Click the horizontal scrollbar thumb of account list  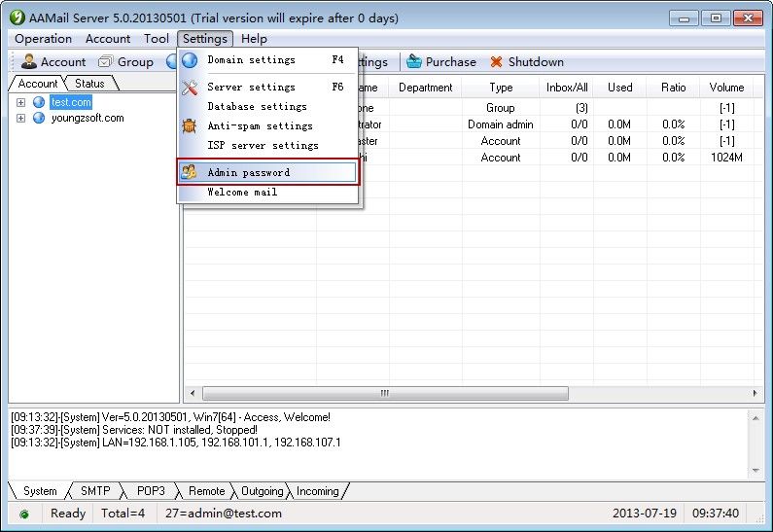(385, 393)
